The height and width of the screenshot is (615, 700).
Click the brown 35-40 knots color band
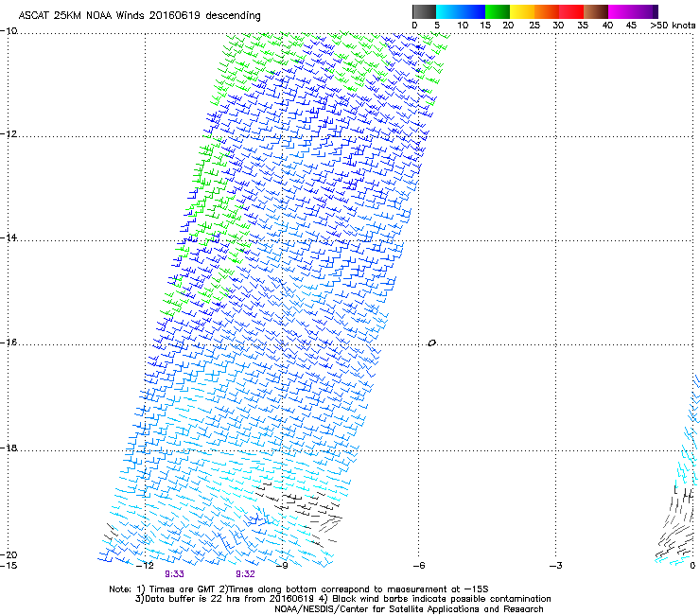click(596, 11)
